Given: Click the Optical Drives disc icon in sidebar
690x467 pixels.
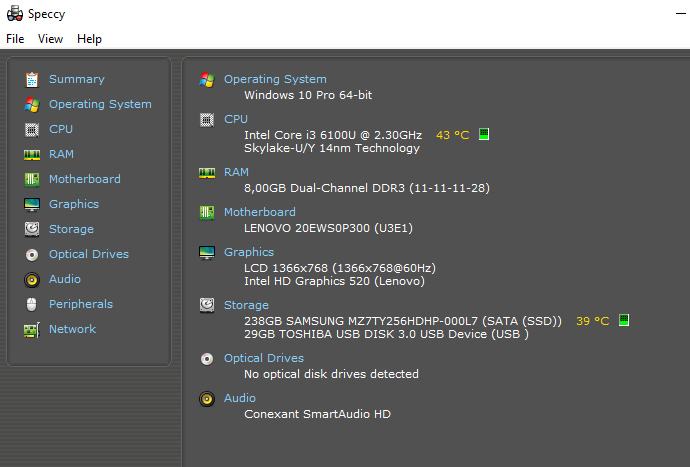Looking at the screenshot, I should click(31, 254).
